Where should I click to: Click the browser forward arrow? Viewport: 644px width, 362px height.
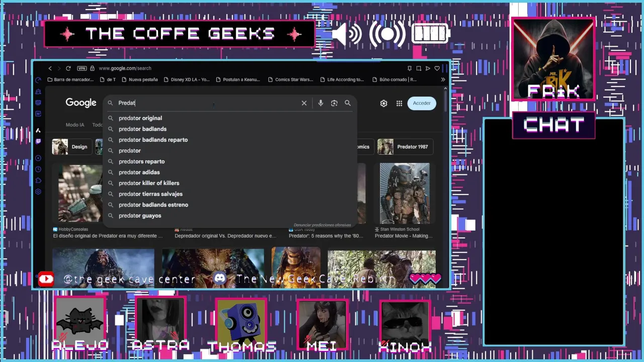59,68
